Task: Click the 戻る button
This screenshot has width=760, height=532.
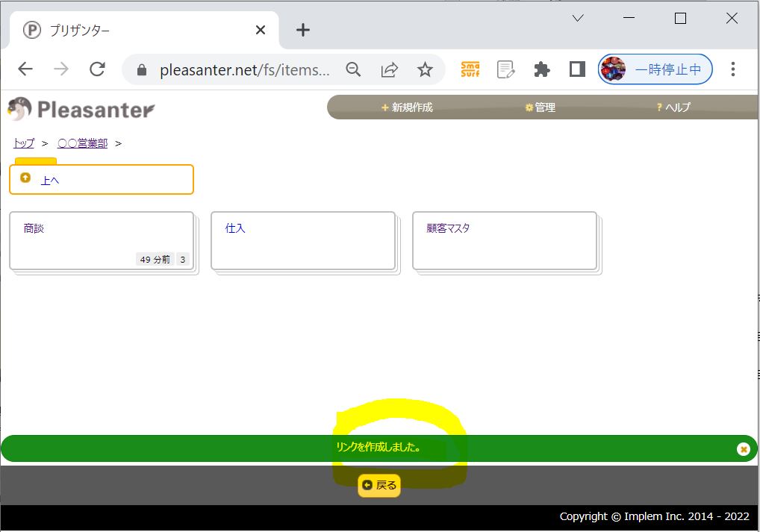Action: tap(379, 485)
